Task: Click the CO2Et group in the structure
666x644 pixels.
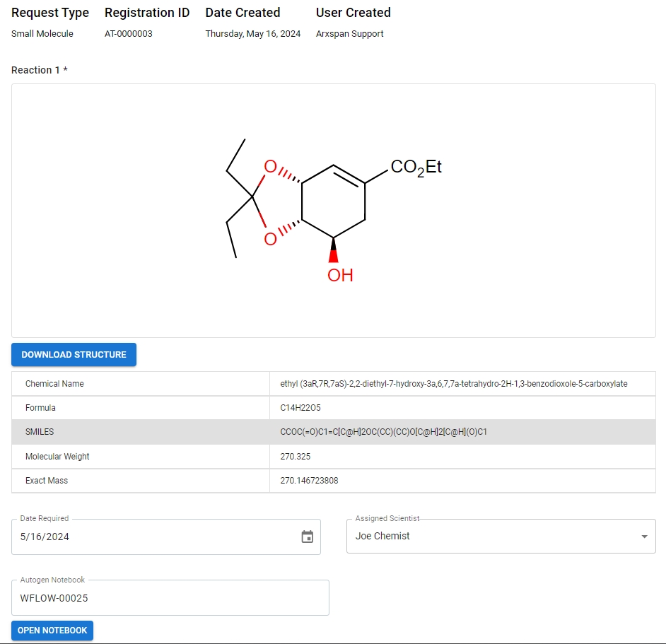Action: coord(416,168)
